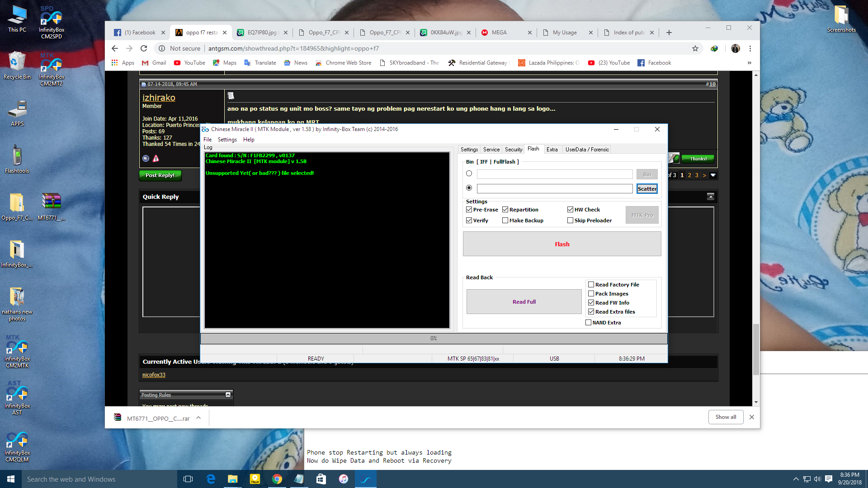Enable Make Backup checkbox
This screenshot has width=868, height=488.
505,221
